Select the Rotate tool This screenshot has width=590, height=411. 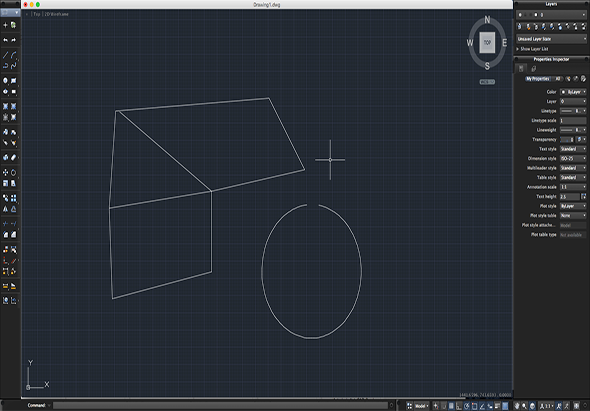14,172
